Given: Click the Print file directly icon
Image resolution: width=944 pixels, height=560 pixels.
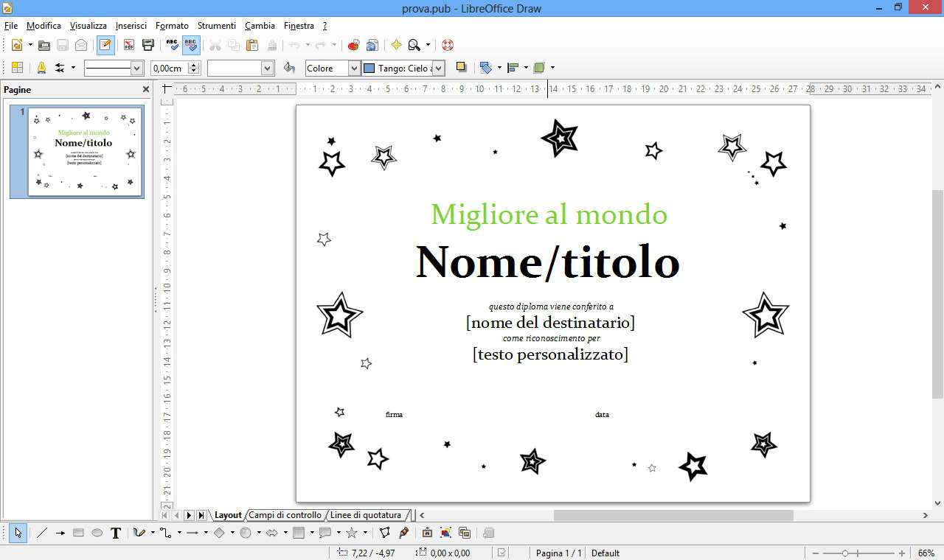Looking at the screenshot, I should (x=147, y=45).
